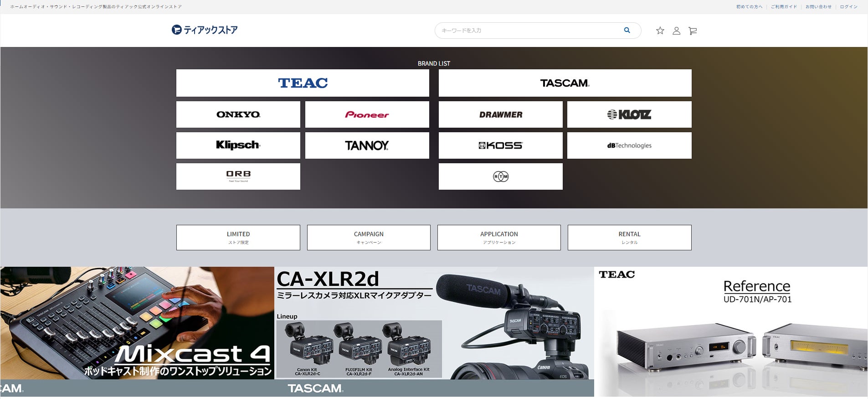This screenshot has width=868, height=399.
Task: Select the Klipsch brand logo tile
Action: [x=238, y=145]
